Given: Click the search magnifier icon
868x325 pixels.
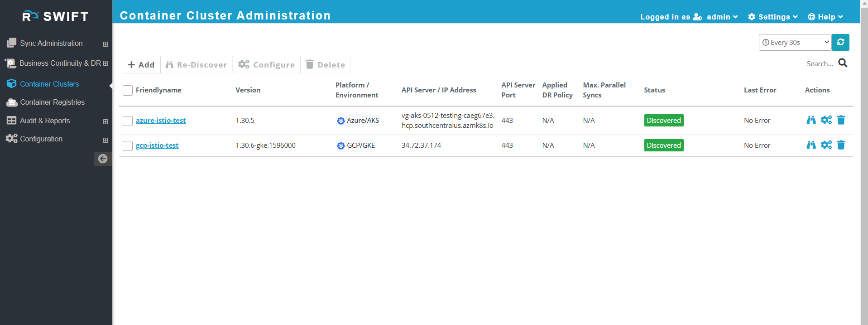Looking at the screenshot, I should point(843,63).
